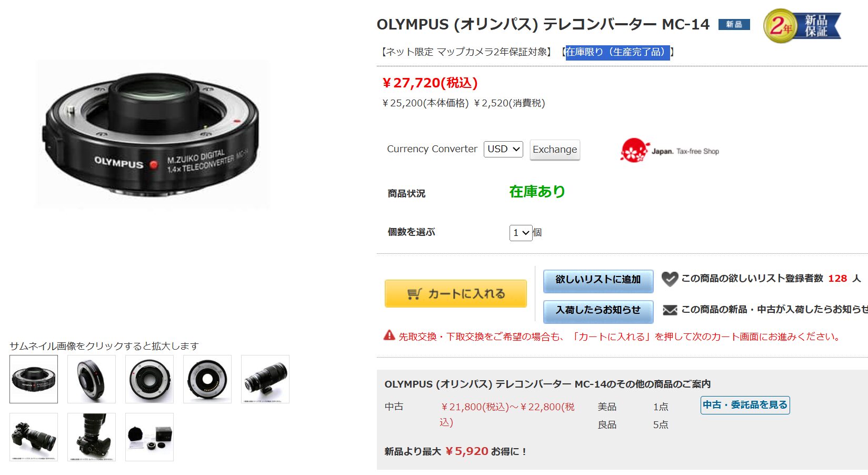Add item to cart with カートに入れる
Screen dimensions: 868x475
click(x=456, y=293)
